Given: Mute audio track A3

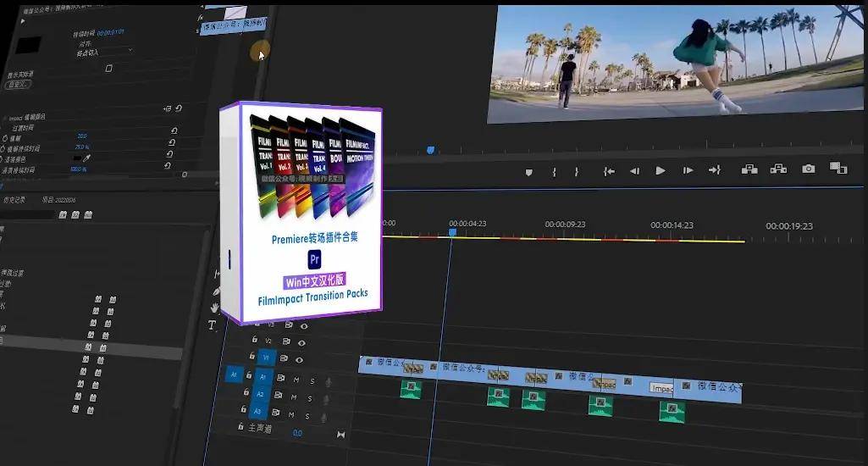Looking at the screenshot, I should tap(291, 414).
